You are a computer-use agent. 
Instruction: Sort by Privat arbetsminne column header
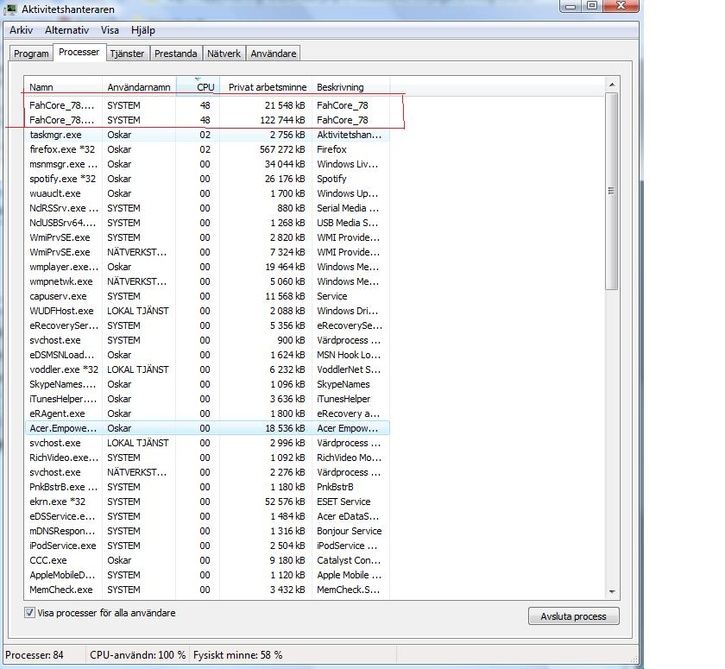coord(267,87)
